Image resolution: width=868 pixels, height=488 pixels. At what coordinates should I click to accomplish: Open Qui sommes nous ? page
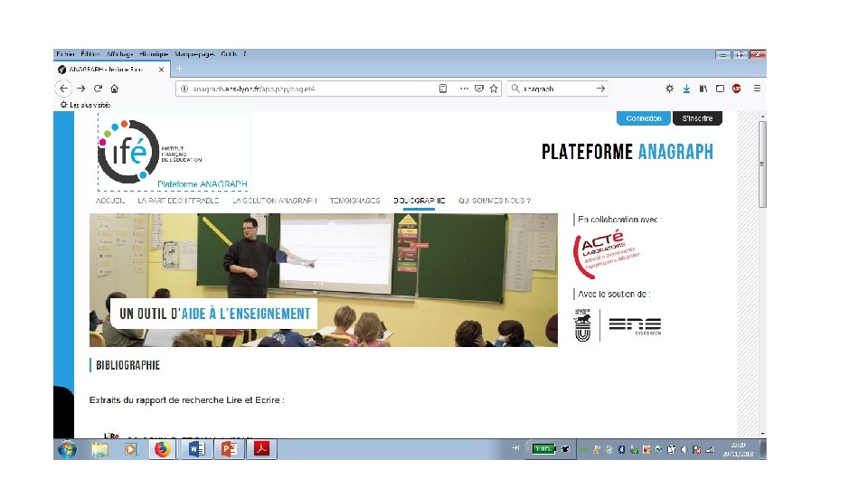tap(495, 201)
